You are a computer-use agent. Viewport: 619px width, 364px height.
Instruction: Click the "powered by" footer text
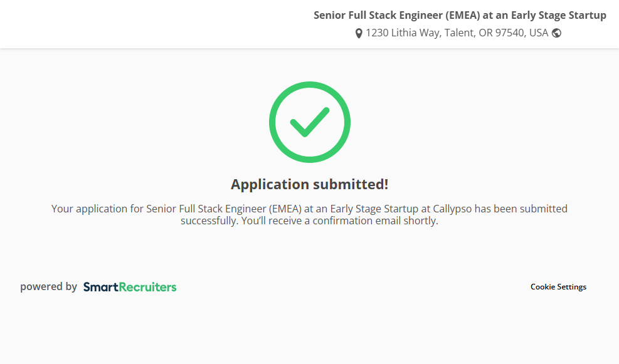[x=48, y=287]
